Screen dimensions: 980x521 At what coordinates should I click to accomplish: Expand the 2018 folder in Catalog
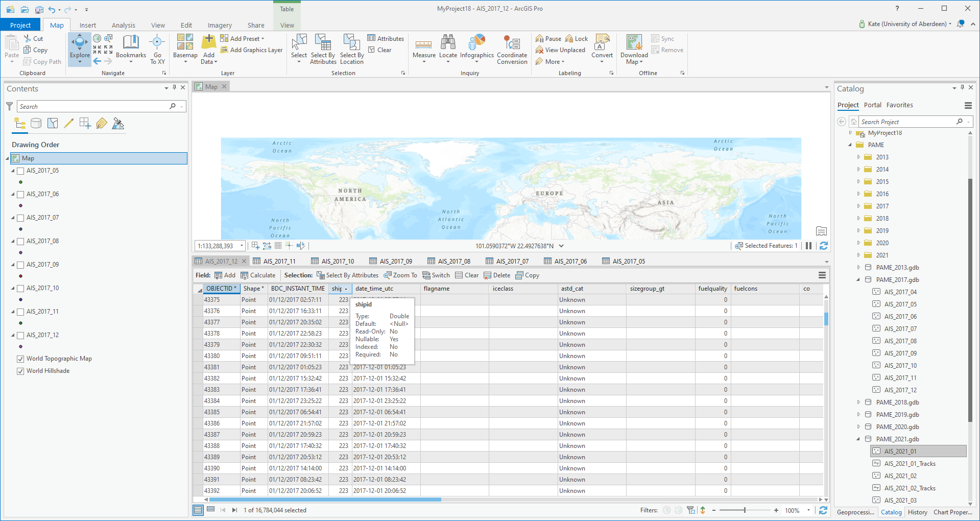point(859,219)
